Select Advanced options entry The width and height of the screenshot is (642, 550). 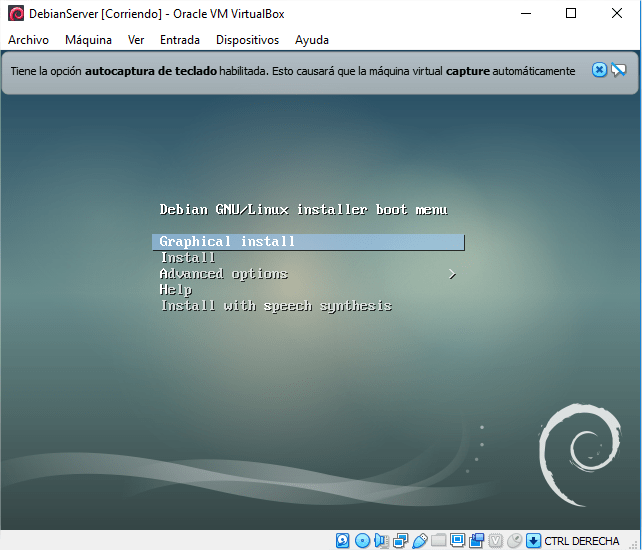(x=224, y=274)
